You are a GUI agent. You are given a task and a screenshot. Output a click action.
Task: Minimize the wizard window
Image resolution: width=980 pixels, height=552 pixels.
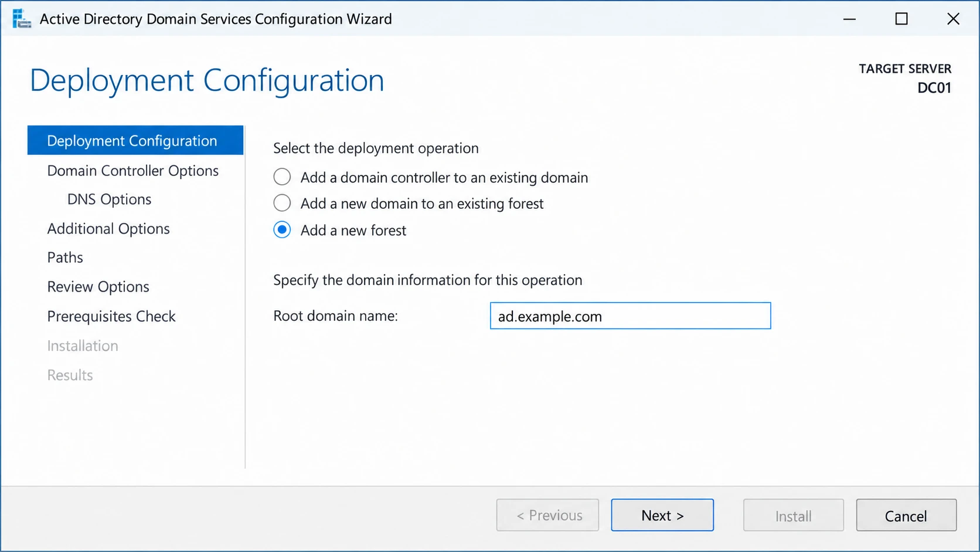849,19
